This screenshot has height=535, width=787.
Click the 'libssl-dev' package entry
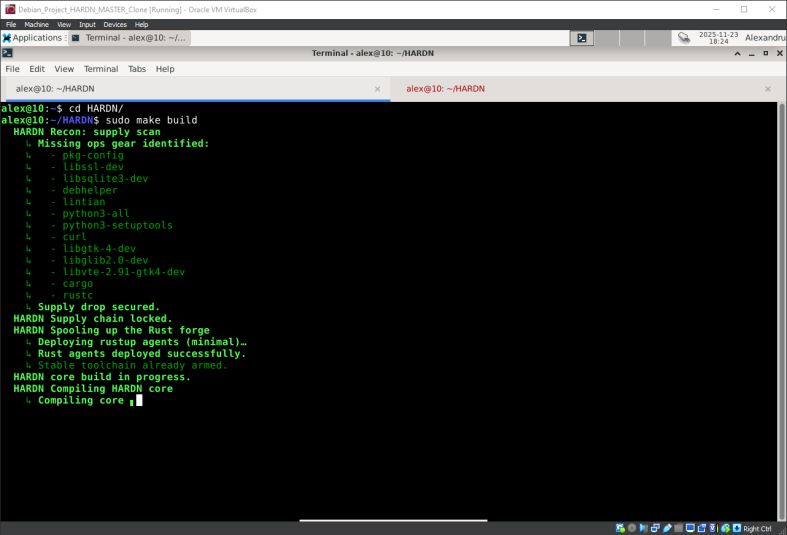coord(93,167)
